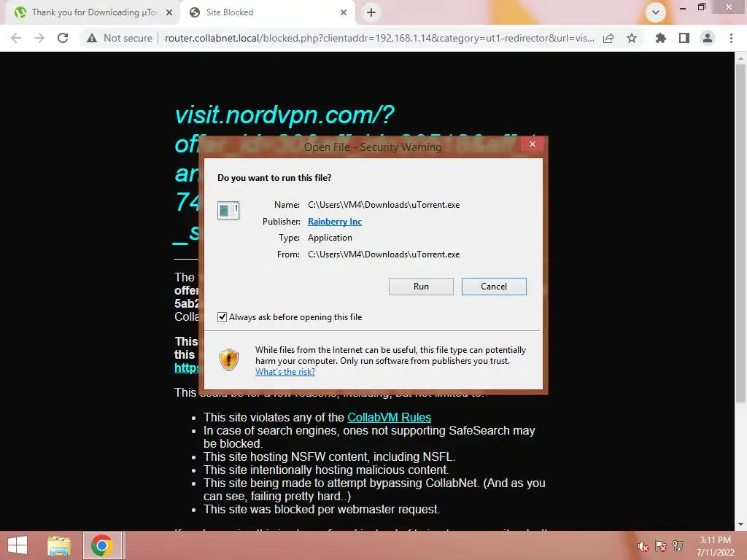This screenshot has width=747, height=560.
Task: Close the security warning dialog
Action: [532, 144]
